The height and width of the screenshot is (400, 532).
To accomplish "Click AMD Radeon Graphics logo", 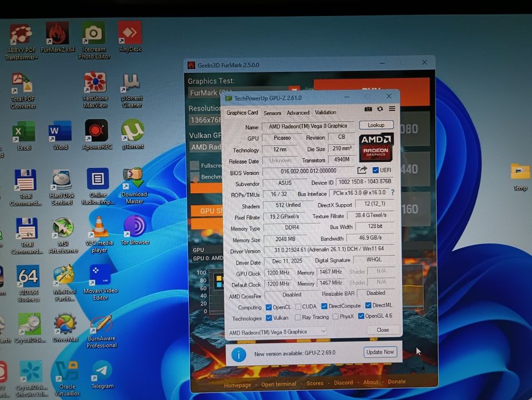I will coord(376,146).
